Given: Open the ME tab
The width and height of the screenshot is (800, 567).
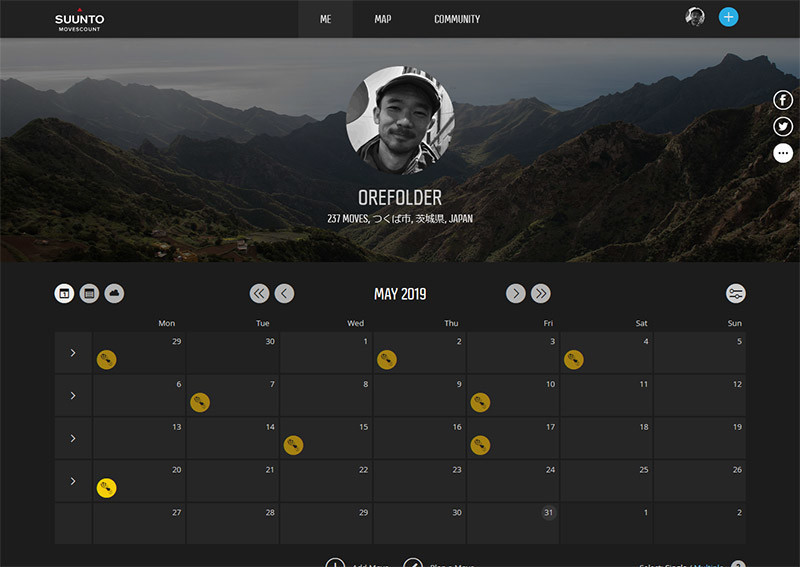Looking at the screenshot, I should pos(326,19).
